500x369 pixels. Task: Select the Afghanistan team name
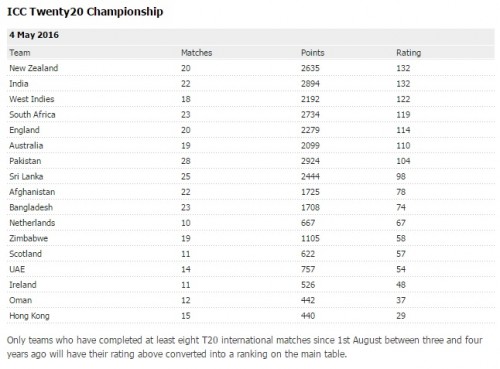coord(32,192)
